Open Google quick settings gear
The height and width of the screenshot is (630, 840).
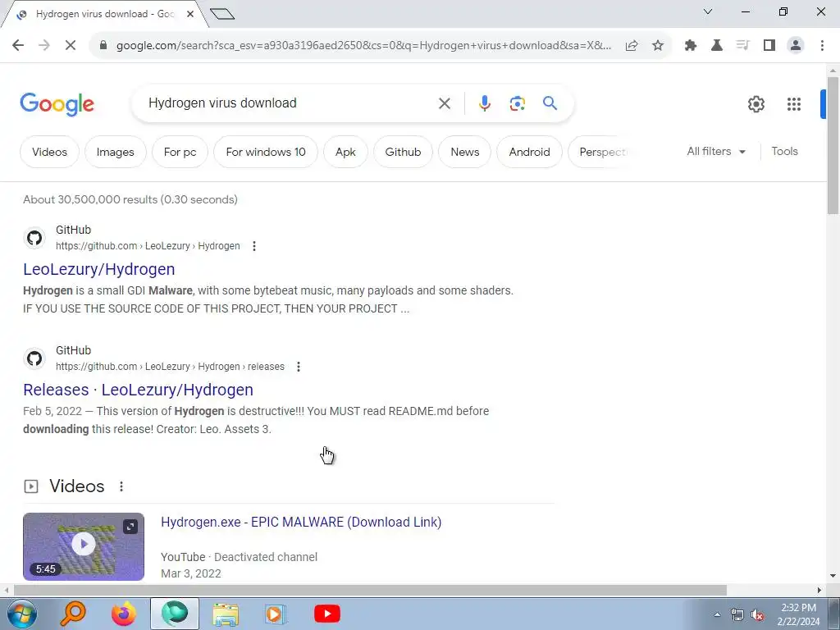coord(756,104)
